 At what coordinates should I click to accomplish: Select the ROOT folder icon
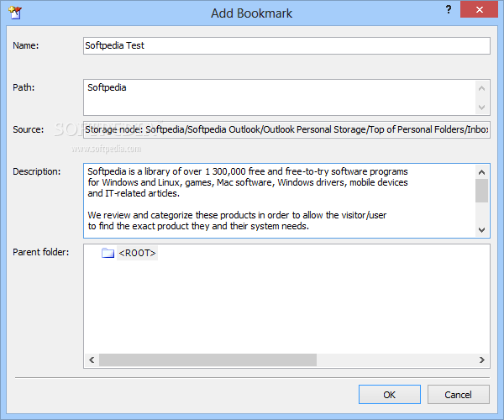[108, 253]
